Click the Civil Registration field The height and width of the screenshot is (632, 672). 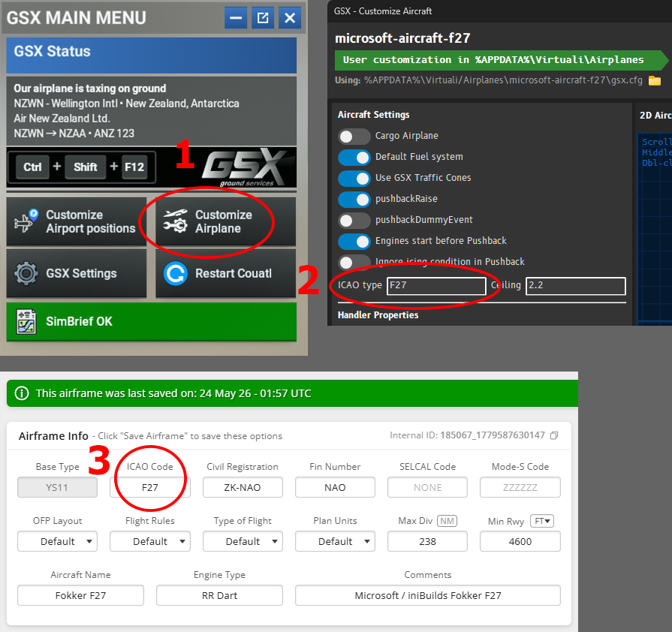[243, 488]
